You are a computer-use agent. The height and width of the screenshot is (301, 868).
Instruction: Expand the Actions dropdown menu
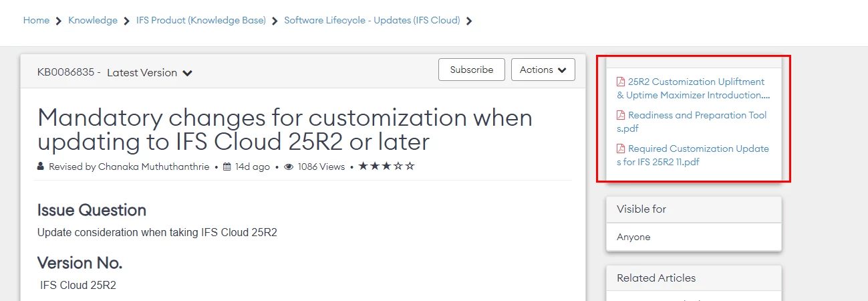click(x=543, y=70)
